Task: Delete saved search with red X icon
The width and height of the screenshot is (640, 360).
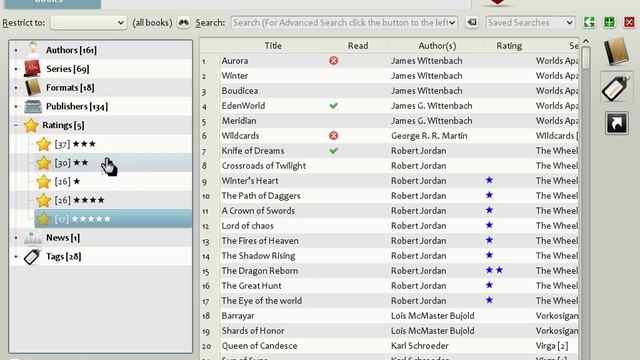Action: 629,22
